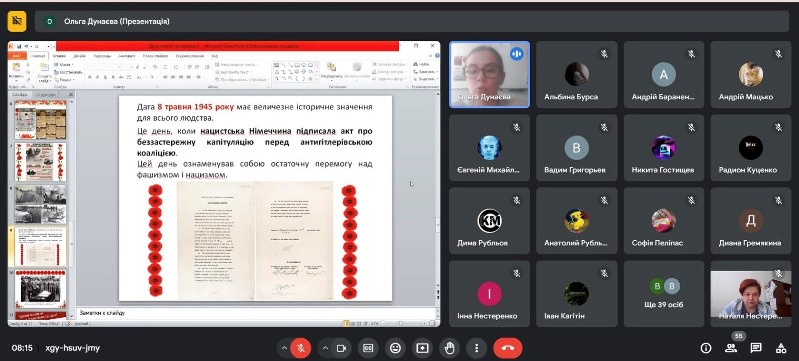Click Євгеній Михайл… avatar

click(x=489, y=147)
